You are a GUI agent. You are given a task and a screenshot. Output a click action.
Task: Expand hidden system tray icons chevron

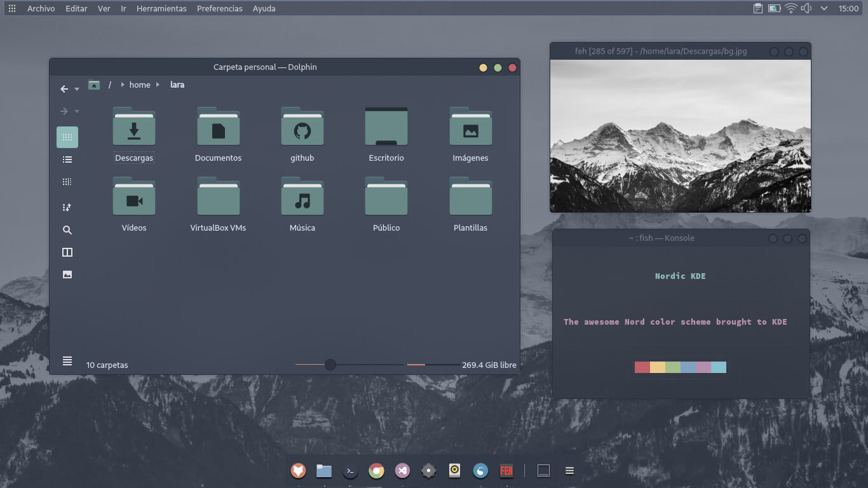tap(824, 8)
